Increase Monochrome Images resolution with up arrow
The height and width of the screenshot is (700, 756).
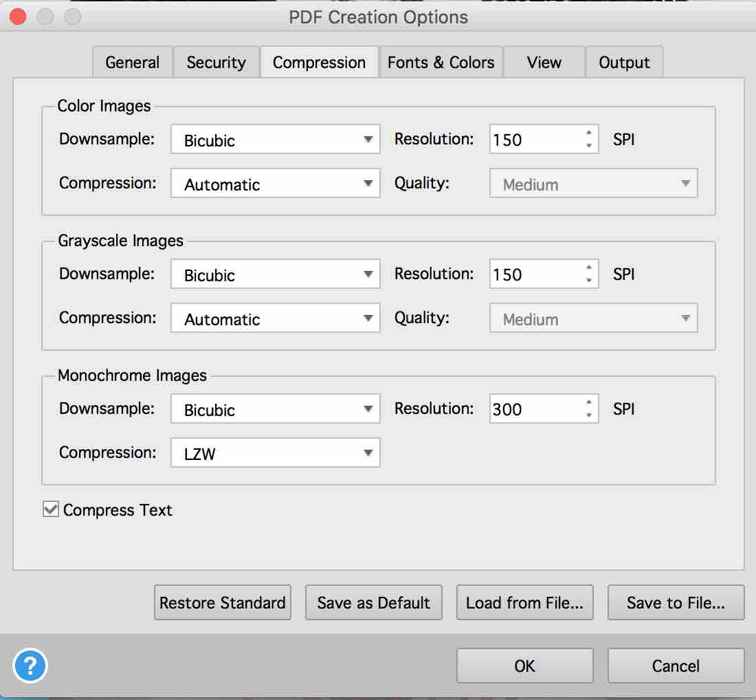click(x=589, y=402)
